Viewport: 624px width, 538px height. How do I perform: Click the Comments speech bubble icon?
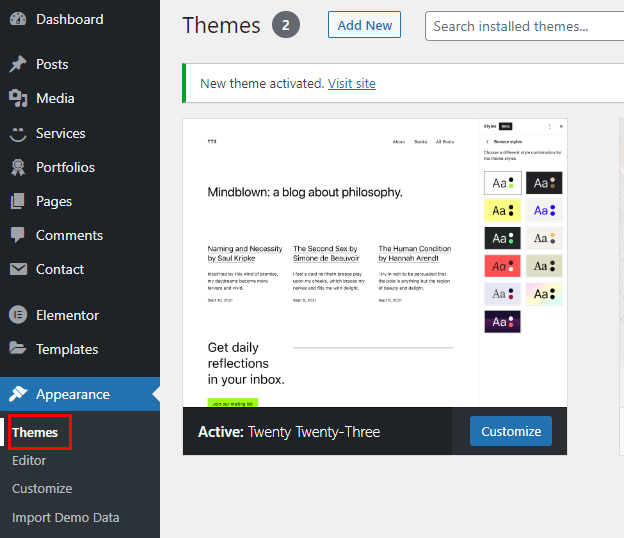click(x=18, y=235)
